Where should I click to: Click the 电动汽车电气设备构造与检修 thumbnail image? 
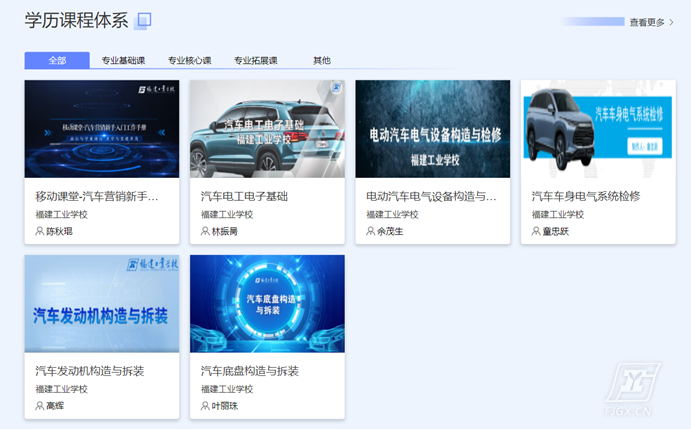(432, 129)
